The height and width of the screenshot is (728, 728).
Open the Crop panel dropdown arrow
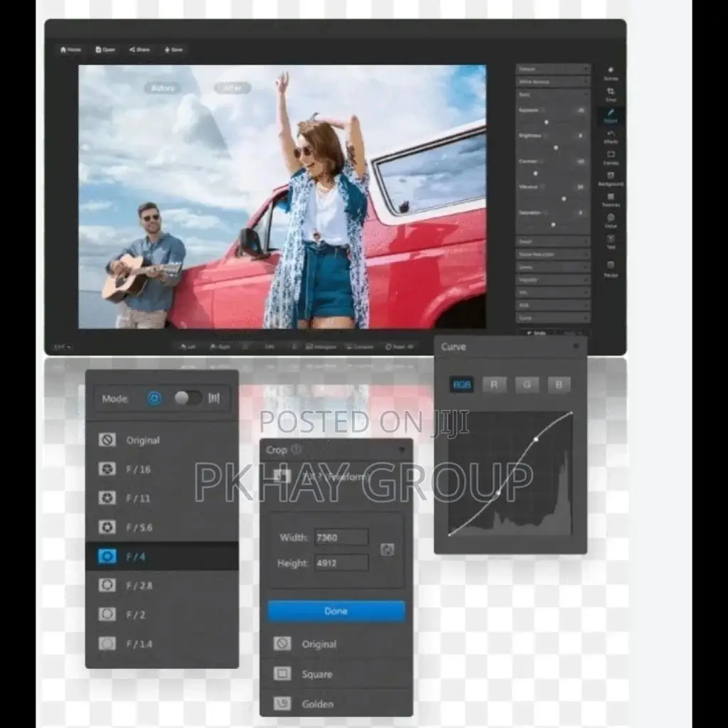(x=401, y=450)
